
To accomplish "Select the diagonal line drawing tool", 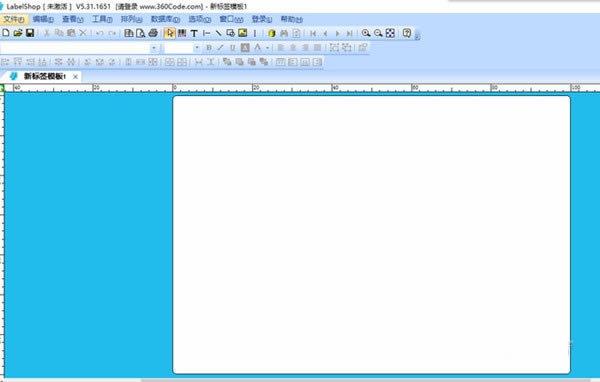I will pos(218,33).
